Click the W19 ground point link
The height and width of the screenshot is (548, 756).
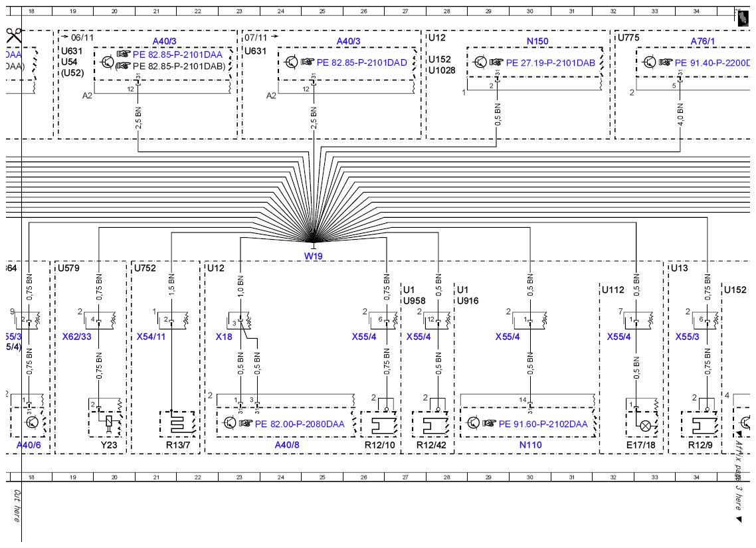point(314,256)
